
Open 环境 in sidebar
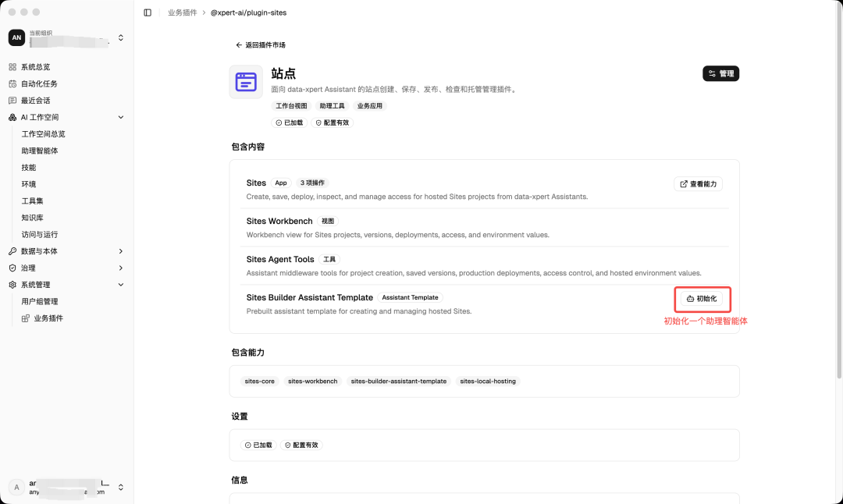coord(29,184)
